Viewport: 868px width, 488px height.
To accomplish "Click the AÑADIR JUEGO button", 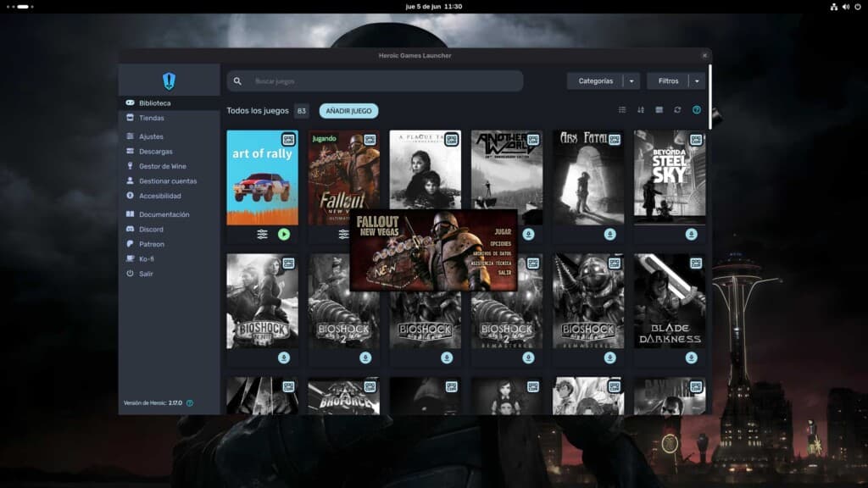I will [348, 111].
